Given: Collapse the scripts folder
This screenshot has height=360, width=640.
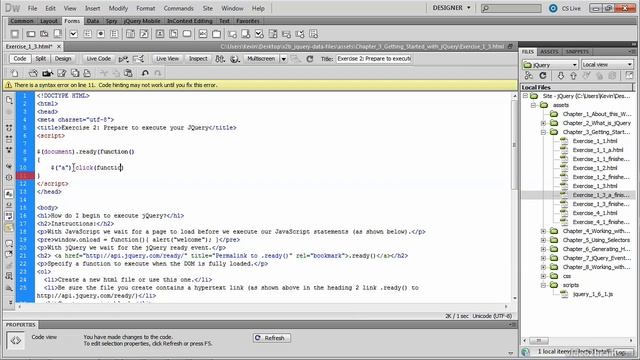Looking at the screenshot, I should point(543,285).
